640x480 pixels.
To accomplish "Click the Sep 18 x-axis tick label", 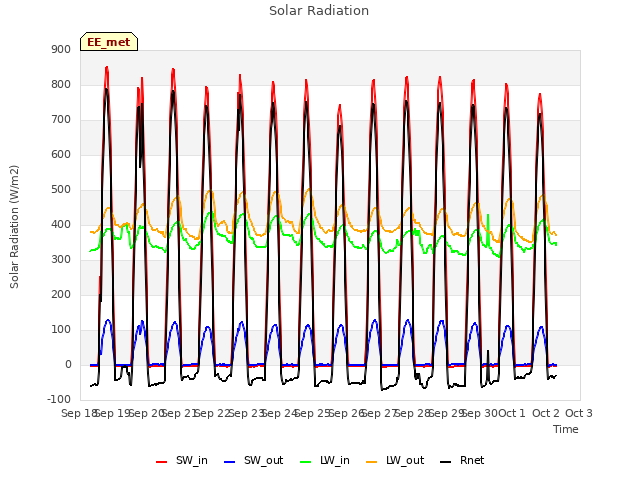I will (78, 413).
